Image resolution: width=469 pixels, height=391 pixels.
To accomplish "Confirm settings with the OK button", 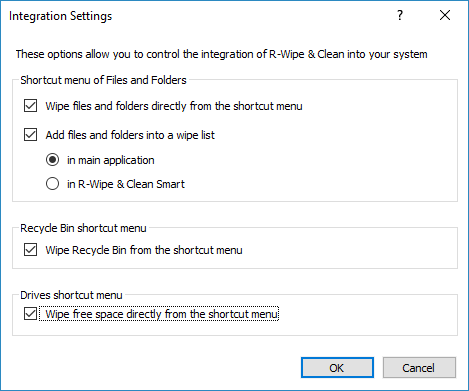I will click(x=337, y=368).
